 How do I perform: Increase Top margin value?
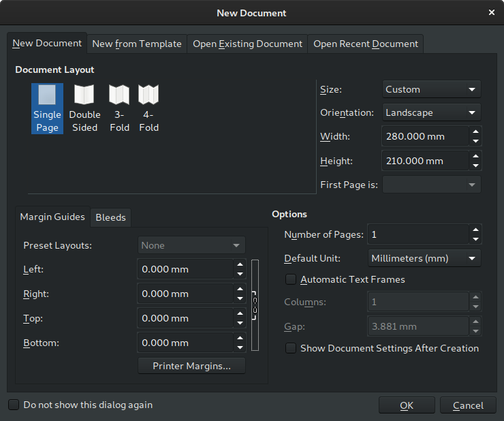[240, 313]
